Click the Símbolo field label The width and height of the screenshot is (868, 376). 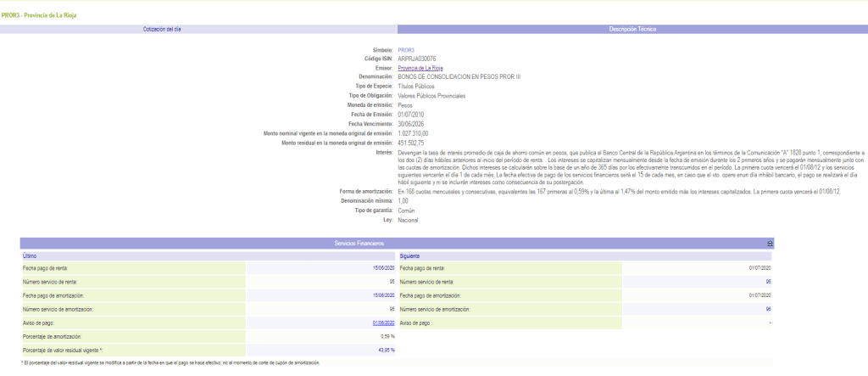pos(384,50)
